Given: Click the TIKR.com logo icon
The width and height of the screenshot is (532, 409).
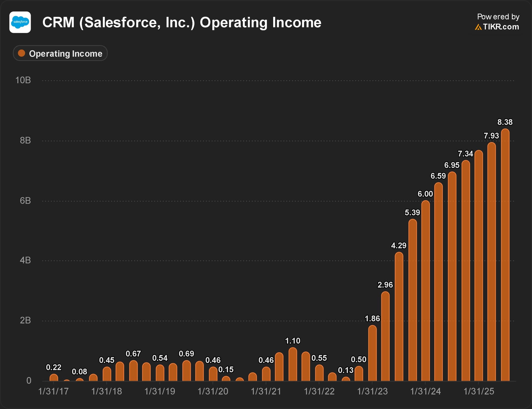Looking at the screenshot, I should tap(478, 27).
